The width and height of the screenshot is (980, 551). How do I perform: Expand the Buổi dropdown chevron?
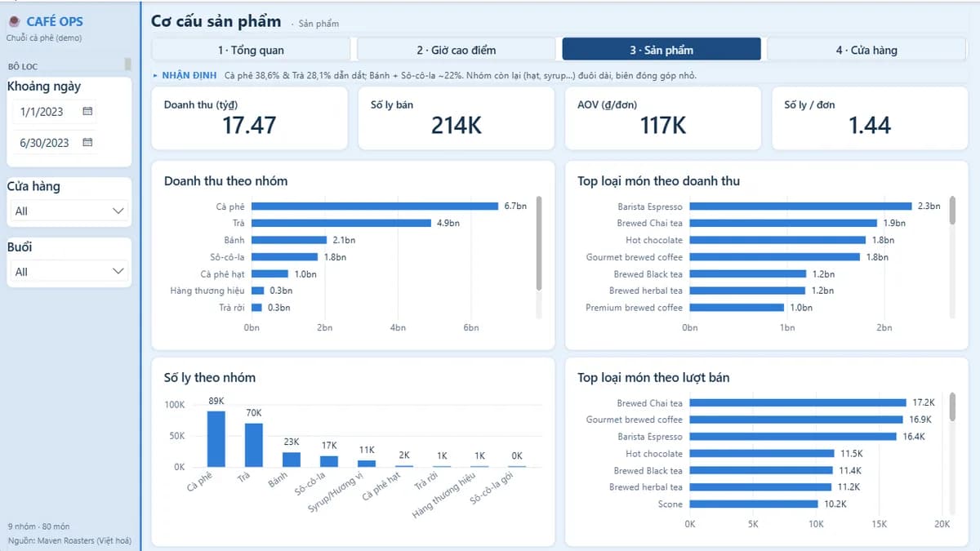tap(118, 271)
